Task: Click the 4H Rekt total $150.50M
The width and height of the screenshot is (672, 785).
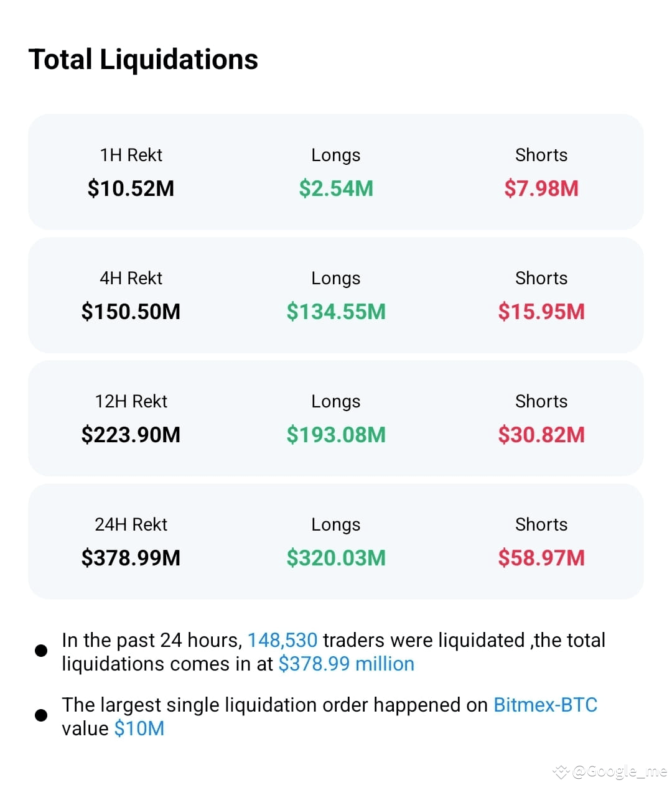Action: [x=131, y=312]
